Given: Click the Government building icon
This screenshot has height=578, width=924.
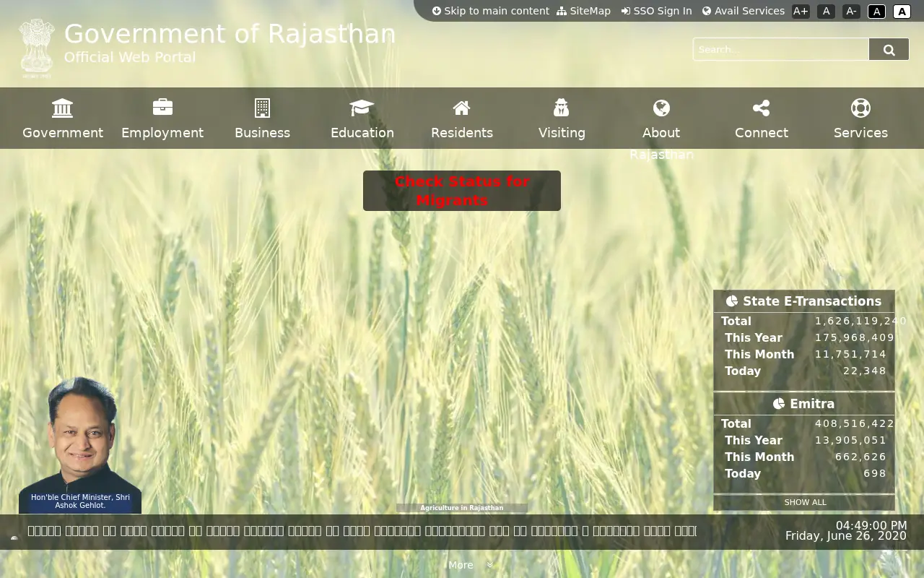Looking at the screenshot, I should [63, 108].
